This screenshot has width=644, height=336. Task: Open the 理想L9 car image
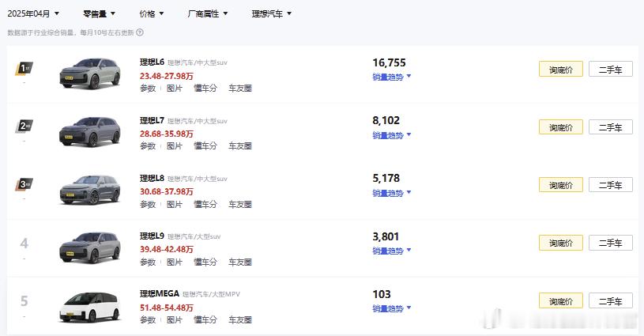point(90,247)
